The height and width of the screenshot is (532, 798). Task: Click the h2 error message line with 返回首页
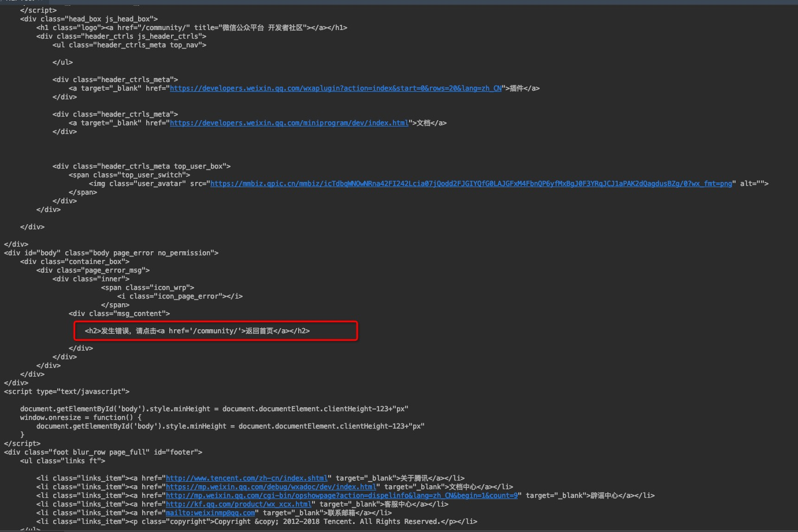pyautogui.click(x=197, y=331)
